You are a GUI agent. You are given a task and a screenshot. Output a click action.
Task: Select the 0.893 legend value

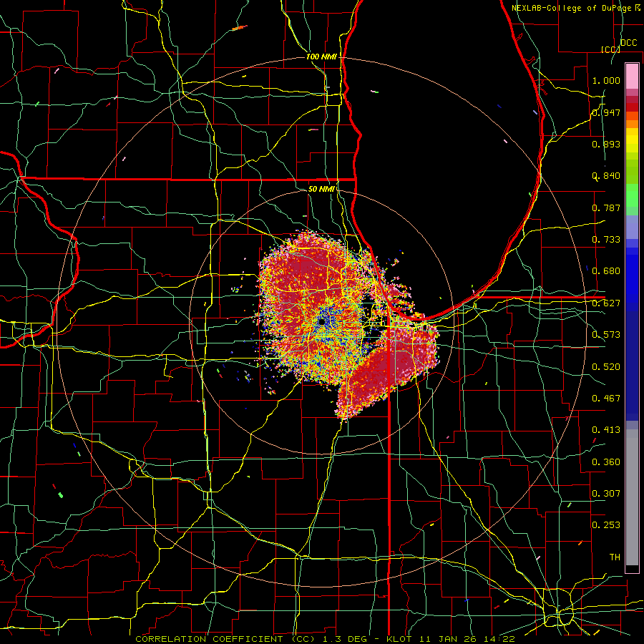point(606,144)
